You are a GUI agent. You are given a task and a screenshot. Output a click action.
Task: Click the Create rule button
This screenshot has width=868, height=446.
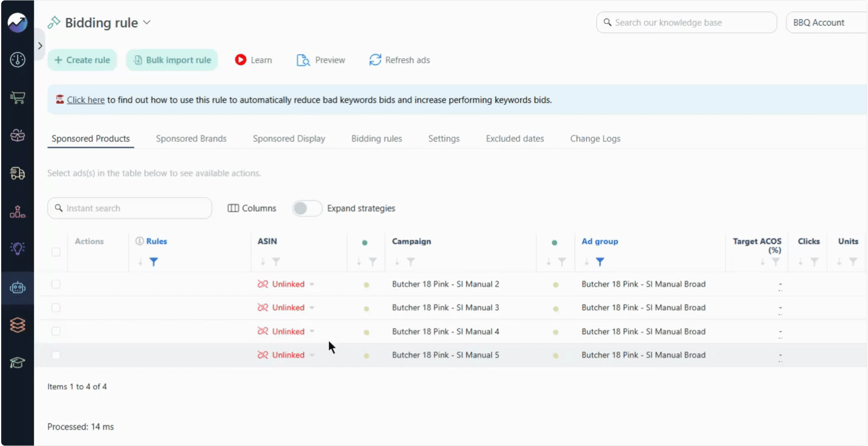(82, 60)
